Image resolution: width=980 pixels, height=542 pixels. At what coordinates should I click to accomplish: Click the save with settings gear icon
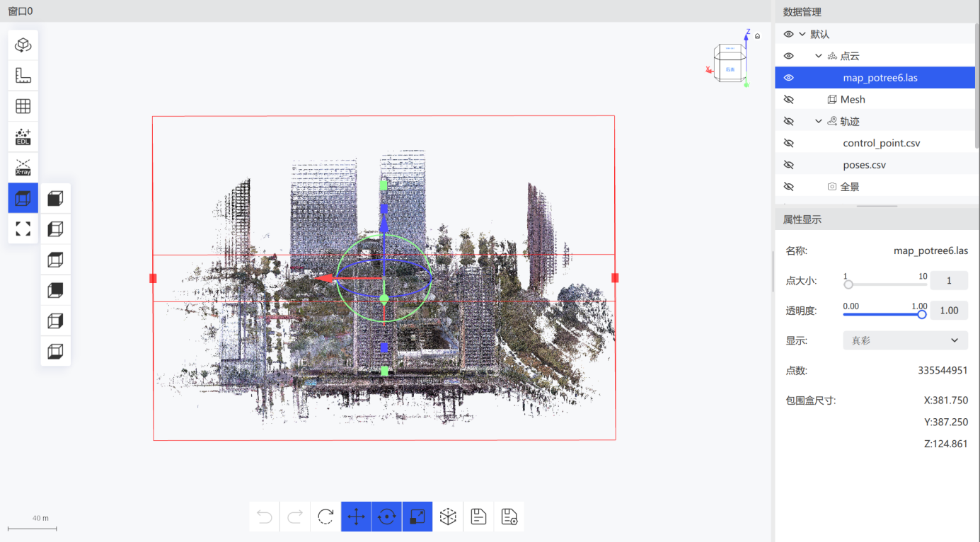click(x=509, y=517)
